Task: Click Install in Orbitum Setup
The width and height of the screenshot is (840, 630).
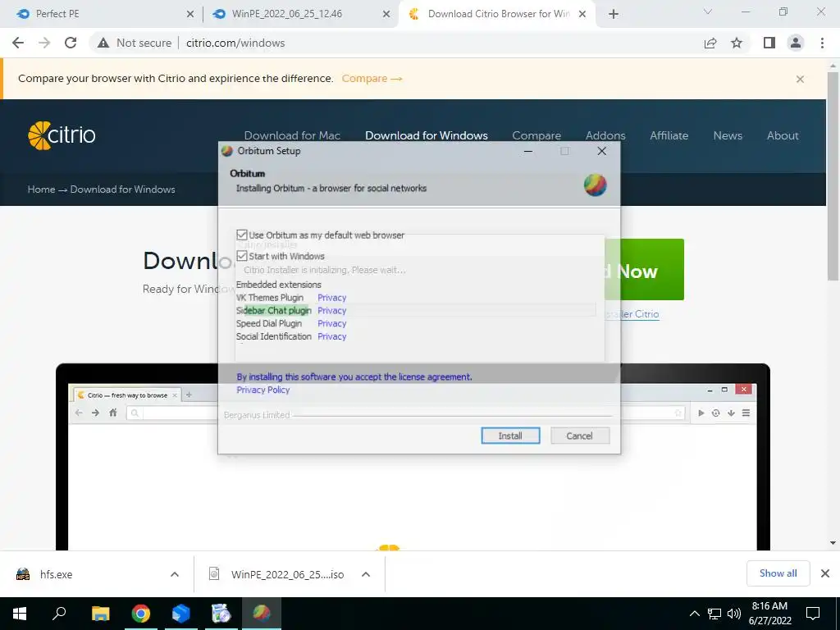Action: click(510, 436)
